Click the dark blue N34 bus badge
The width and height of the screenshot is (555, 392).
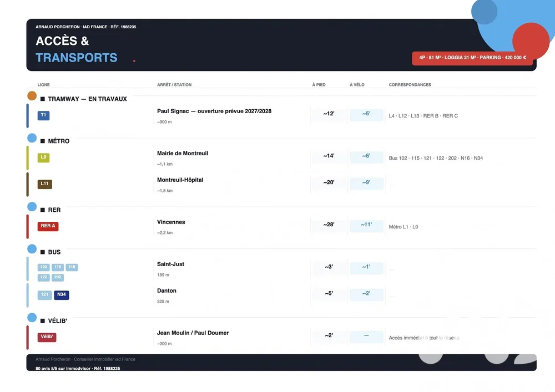click(x=62, y=295)
